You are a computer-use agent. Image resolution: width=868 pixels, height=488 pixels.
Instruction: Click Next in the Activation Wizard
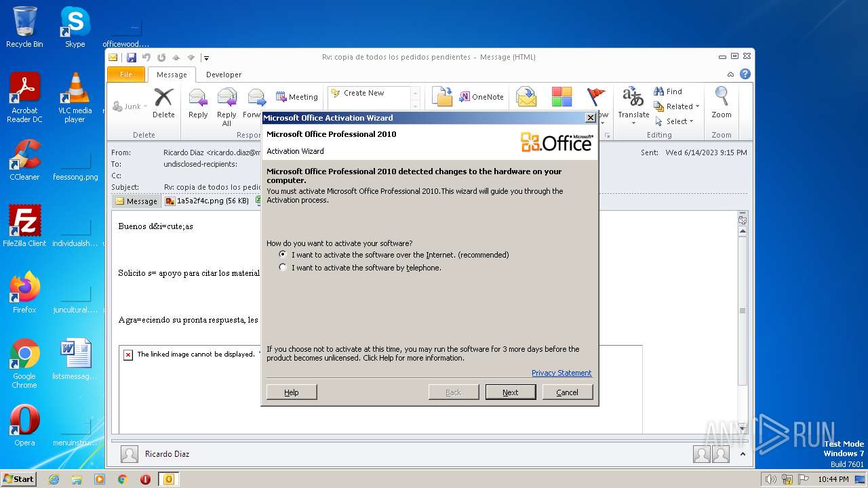point(511,392)
